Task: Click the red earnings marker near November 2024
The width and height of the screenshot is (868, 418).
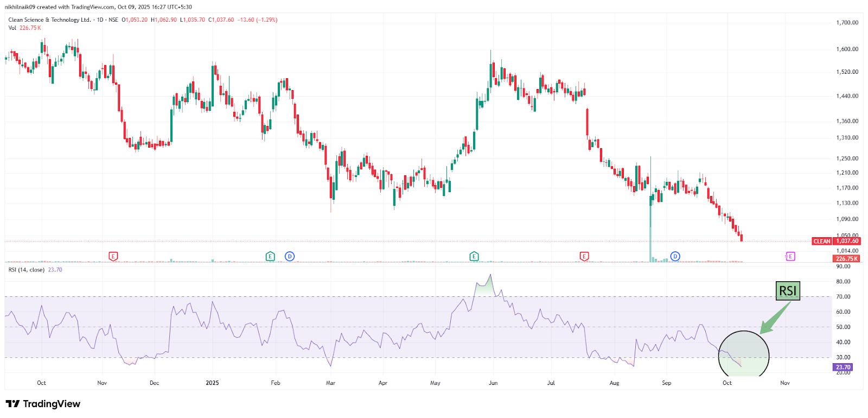Action: pyautogui.click(x=113, y=256)
